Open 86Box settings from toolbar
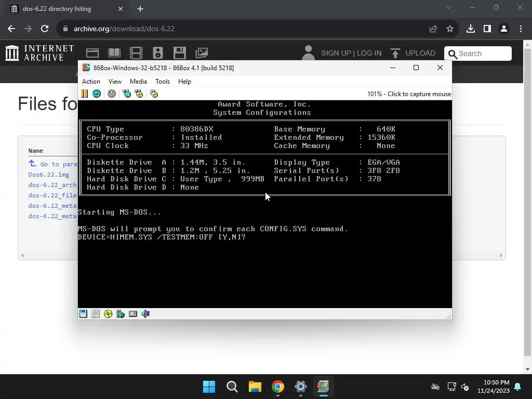The height and width of the screenshot is (399, 532). tap(154, 94)
